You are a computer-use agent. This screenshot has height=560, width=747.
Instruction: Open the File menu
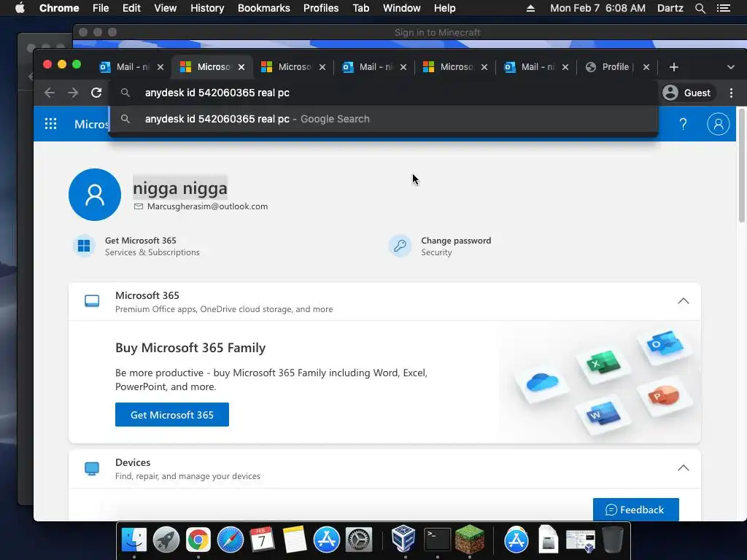click(x=101, y=8)
